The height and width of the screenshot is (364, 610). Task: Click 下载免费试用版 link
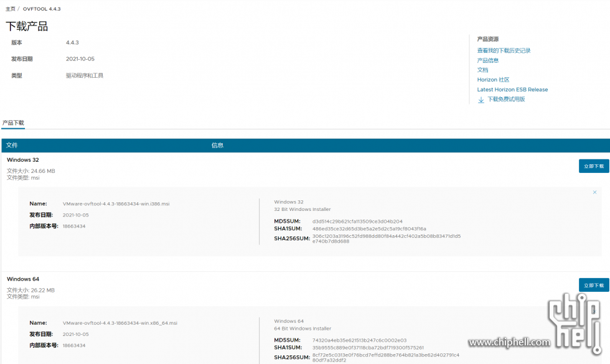[x=506, y=99]
